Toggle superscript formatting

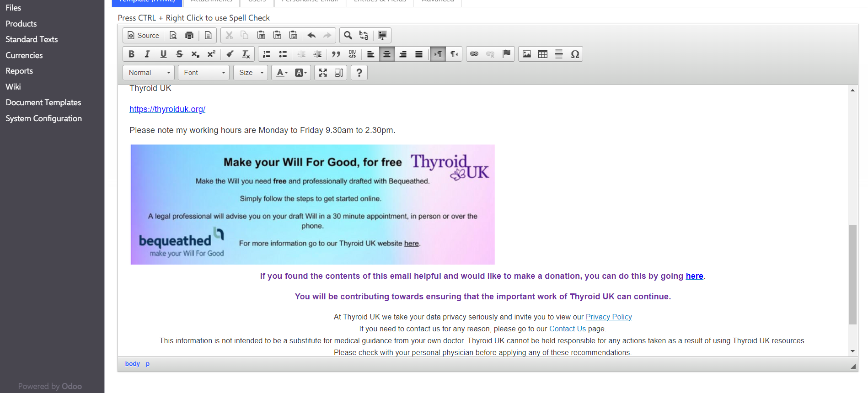coord(211,54)
